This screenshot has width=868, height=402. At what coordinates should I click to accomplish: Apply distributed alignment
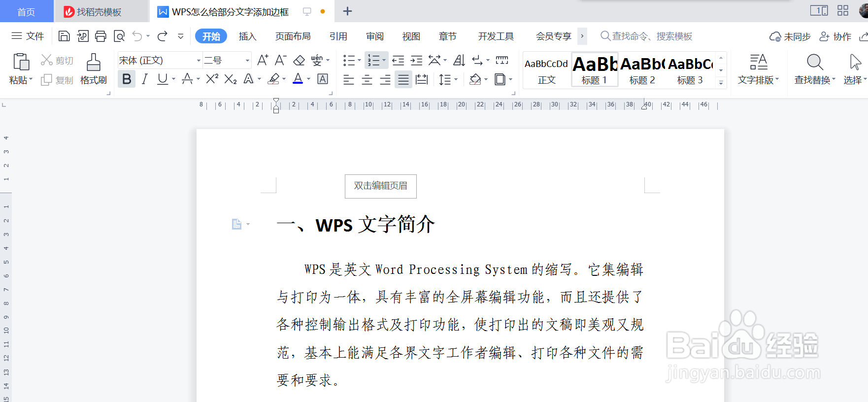[422, 79]
